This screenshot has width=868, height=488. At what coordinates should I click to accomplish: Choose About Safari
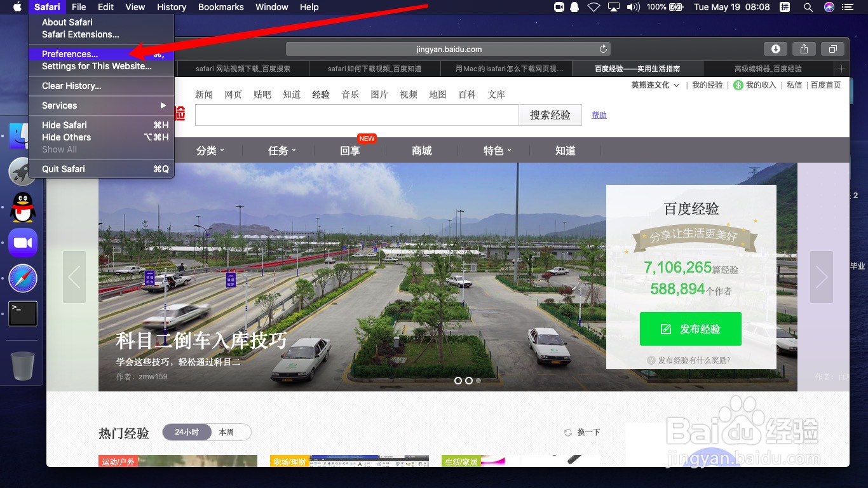102,22
